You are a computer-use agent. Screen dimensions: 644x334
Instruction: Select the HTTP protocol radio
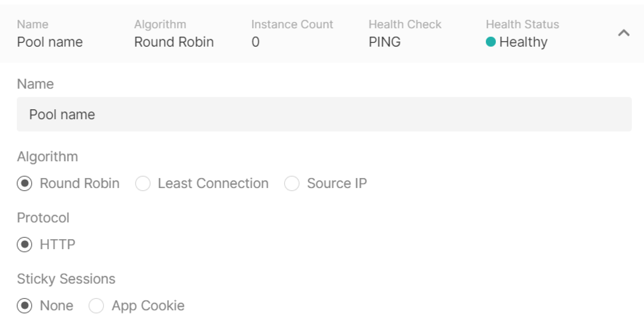pos(24,244)
